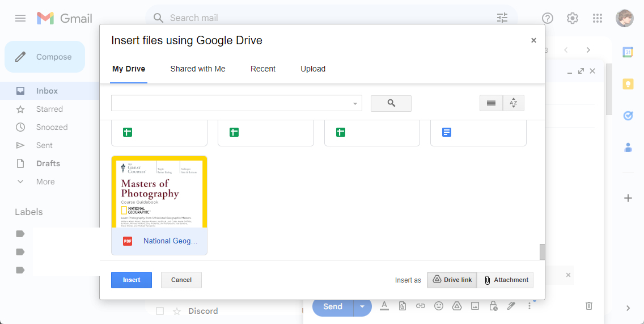Click the National Geog... file name
644x324 pixels.
click(170, 241)
